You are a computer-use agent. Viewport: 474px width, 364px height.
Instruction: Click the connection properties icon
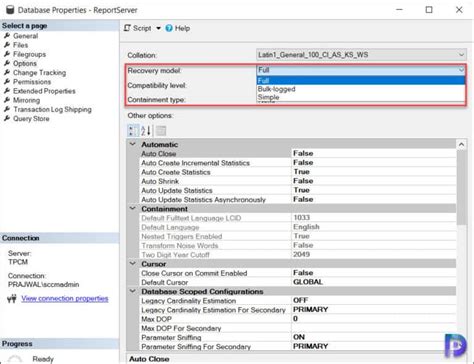[x=12, y=298]
